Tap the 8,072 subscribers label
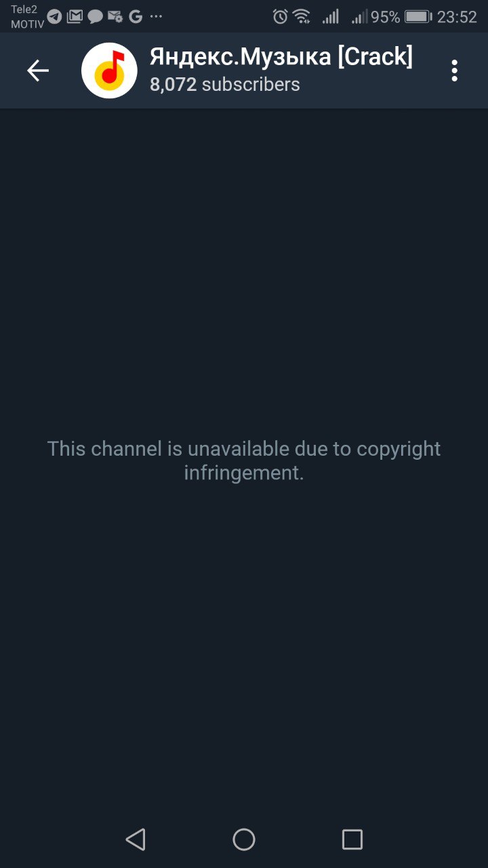Viewport: 488px width, 868px height. [x=224, y=85]
